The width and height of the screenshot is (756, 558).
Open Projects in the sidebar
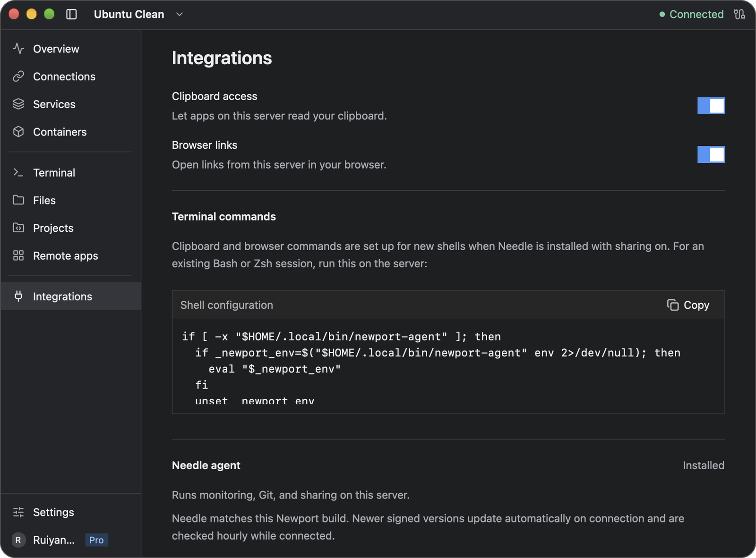[x=71, y=228]
